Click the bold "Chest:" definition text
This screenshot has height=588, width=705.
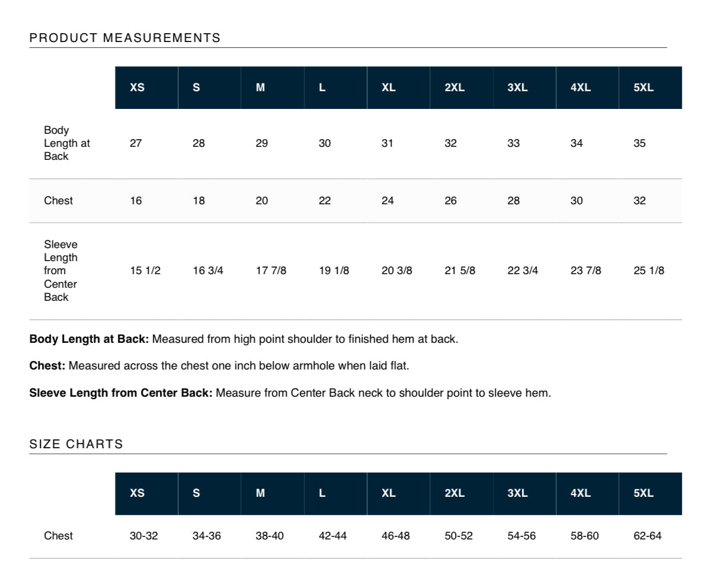pos(47,366)
